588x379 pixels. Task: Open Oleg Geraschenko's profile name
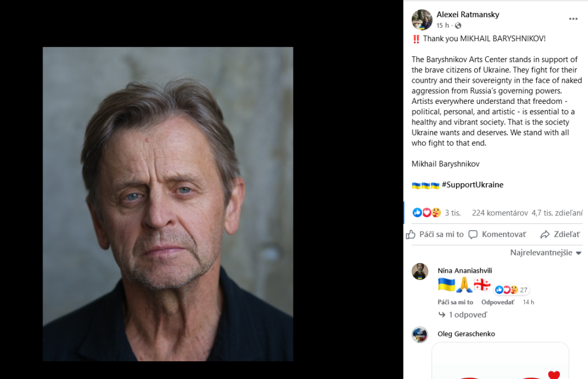tap(466, 334)
